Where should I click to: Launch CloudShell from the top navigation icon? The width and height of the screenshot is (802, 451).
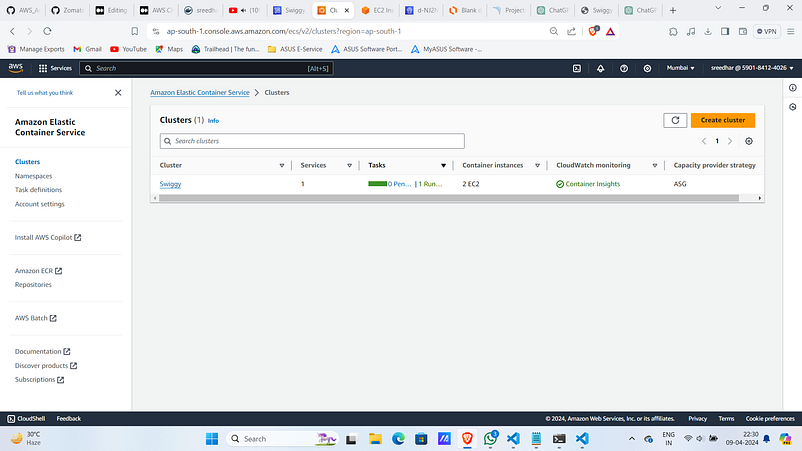click(576, 68)
